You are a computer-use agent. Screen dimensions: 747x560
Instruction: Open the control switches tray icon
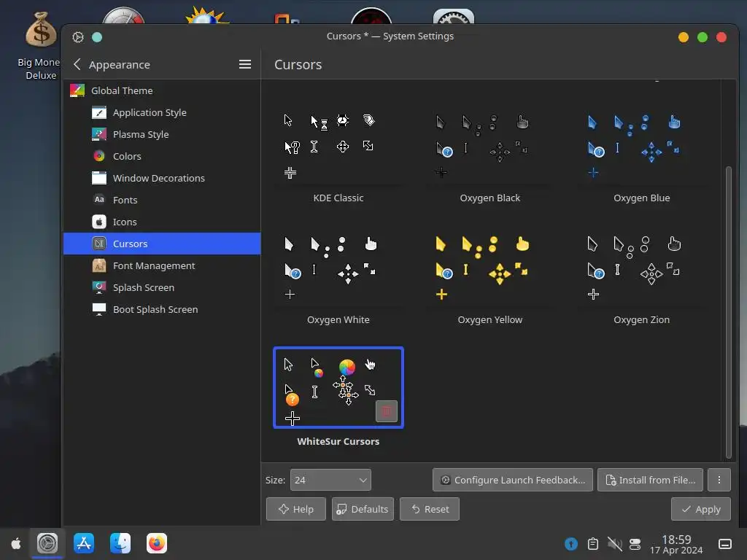(x=635, y=544)
